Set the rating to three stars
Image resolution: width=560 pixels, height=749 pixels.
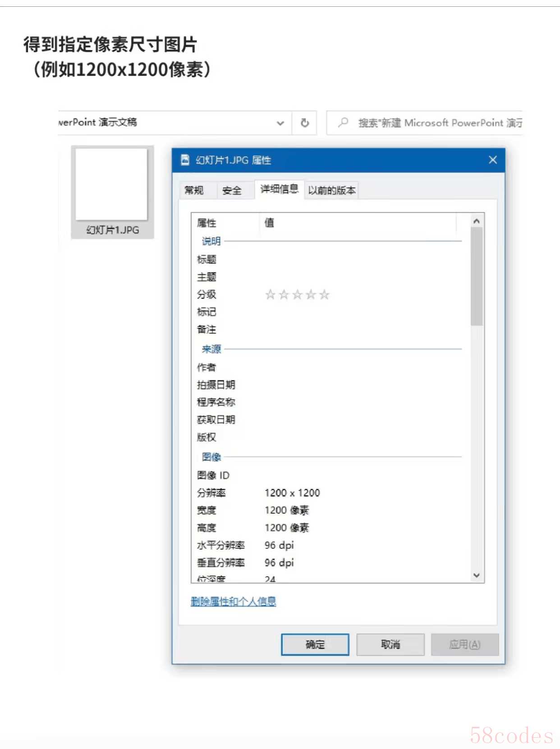click(297, 295)
